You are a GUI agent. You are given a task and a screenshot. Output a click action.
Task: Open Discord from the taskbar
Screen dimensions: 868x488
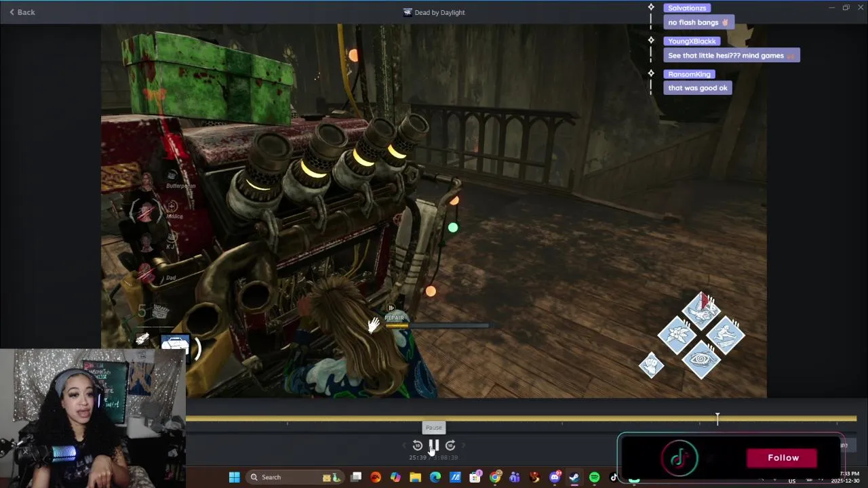pos(555,477)
